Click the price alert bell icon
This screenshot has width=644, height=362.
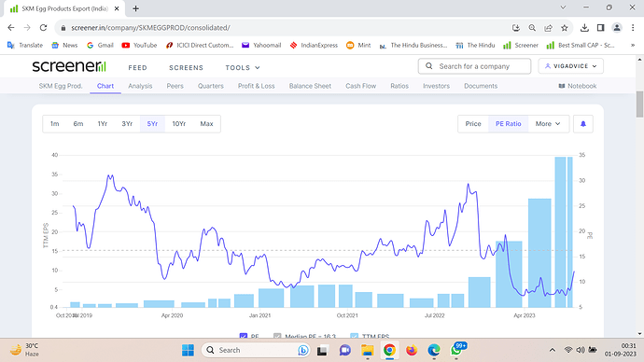582,124
